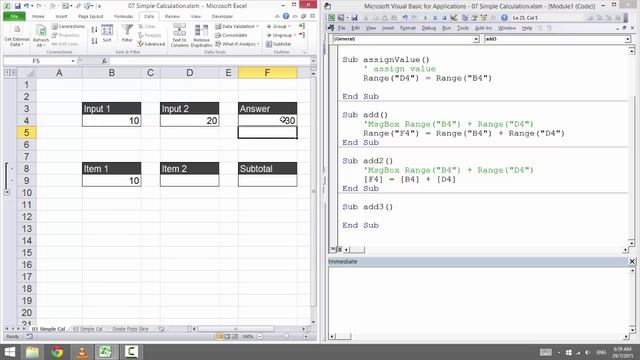Switch to the Home ribbon tab

point(38,16)
